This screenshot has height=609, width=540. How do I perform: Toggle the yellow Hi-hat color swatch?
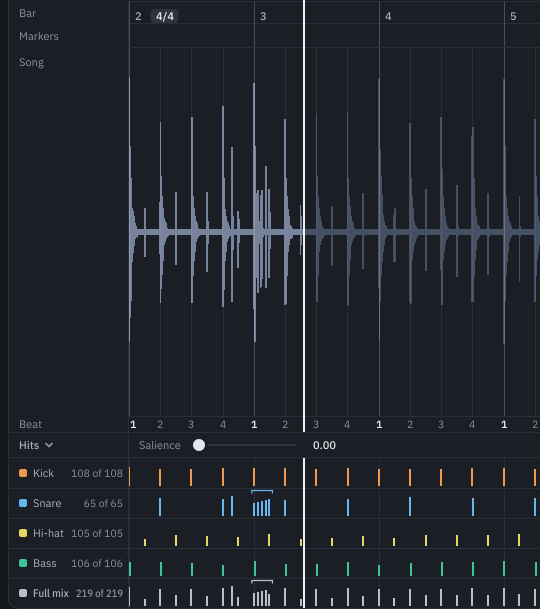23,533
